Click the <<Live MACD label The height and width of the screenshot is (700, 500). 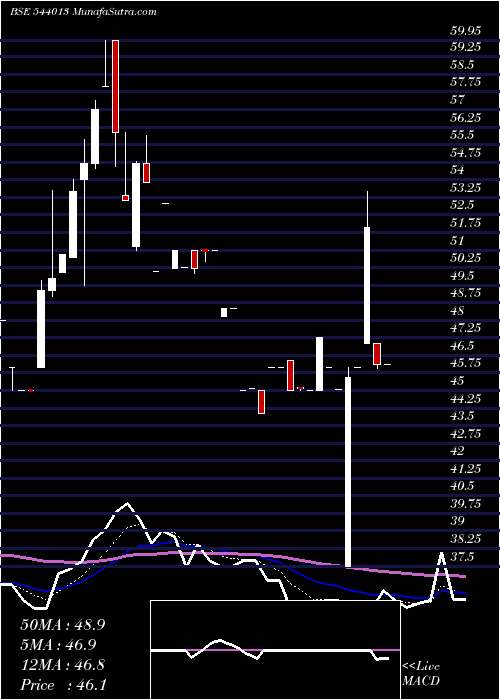(421, 674)
